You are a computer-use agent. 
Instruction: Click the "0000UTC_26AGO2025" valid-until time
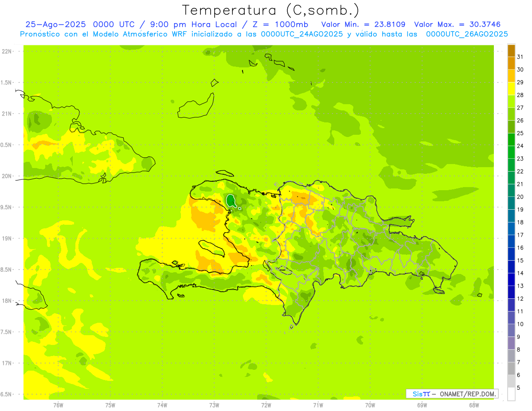pyautogui.click(x=467, y=34)
